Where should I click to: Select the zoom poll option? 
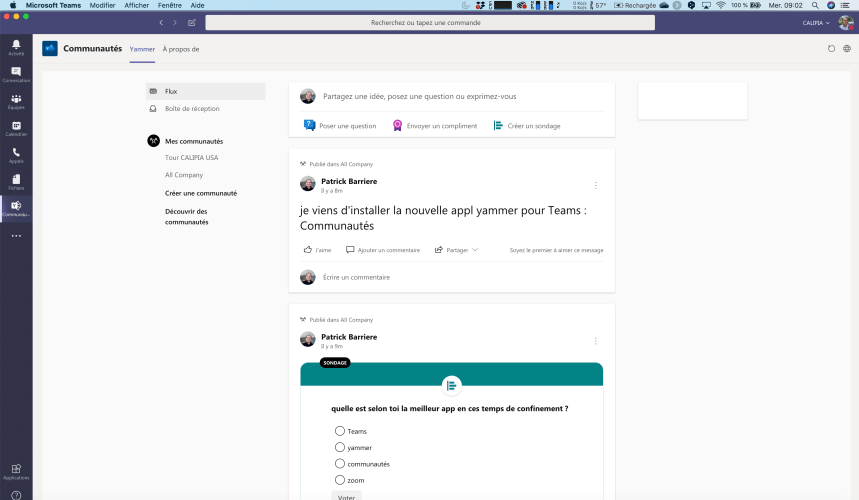coord(340,480)
